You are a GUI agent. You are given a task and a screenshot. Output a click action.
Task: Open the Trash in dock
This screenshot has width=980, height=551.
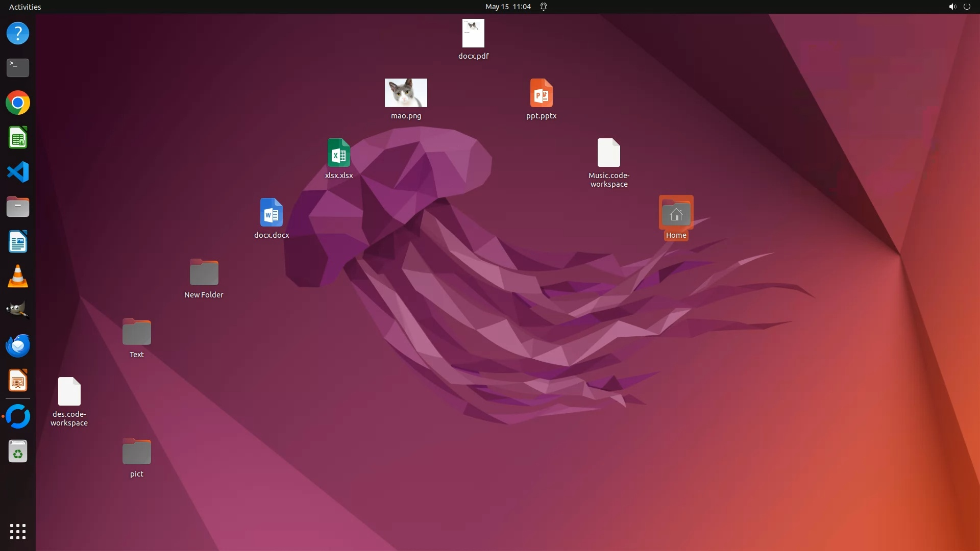pyautogui.click(x=18, y=452)
